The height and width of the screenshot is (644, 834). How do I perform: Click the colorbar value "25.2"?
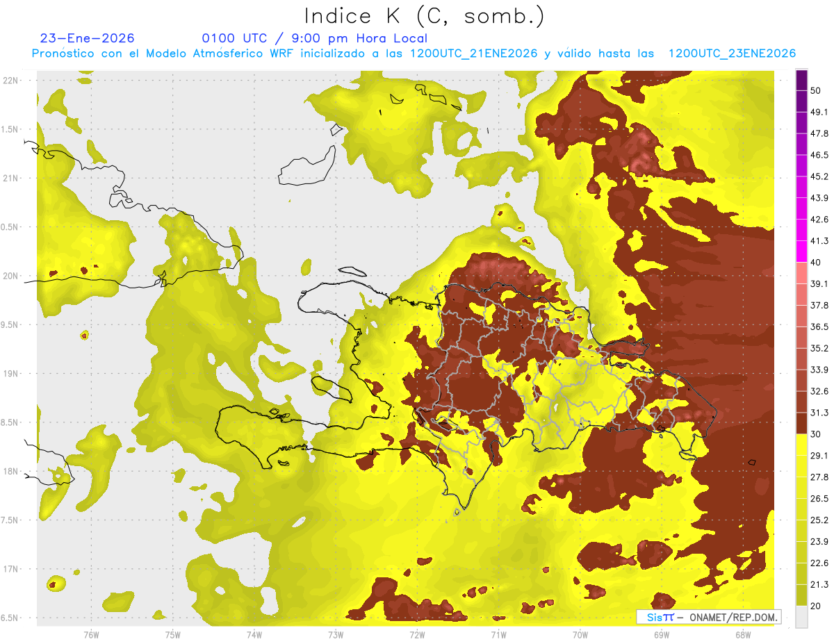pyautogui.click(x=819, y=520)
